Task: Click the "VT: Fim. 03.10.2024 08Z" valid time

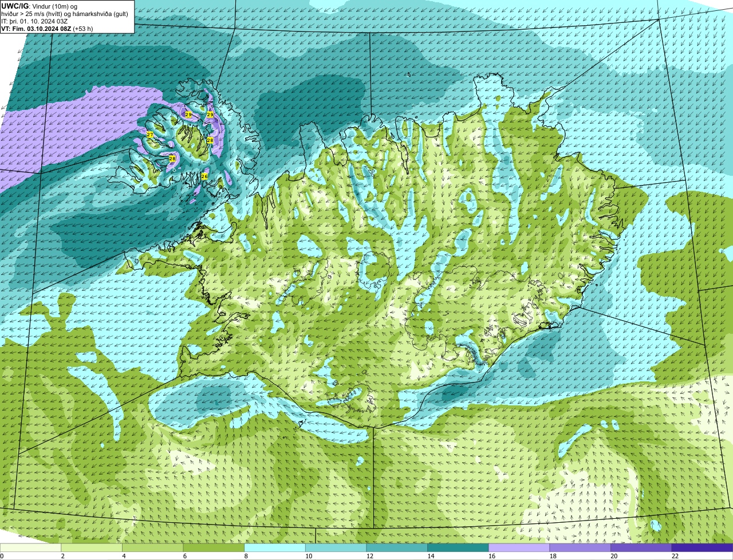Action: (36, 29)
